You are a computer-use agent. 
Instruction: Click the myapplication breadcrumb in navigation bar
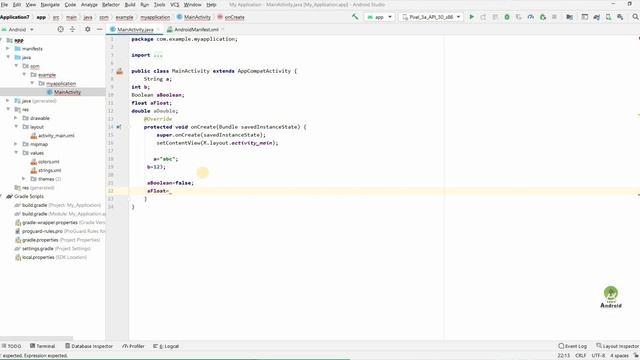155,17
